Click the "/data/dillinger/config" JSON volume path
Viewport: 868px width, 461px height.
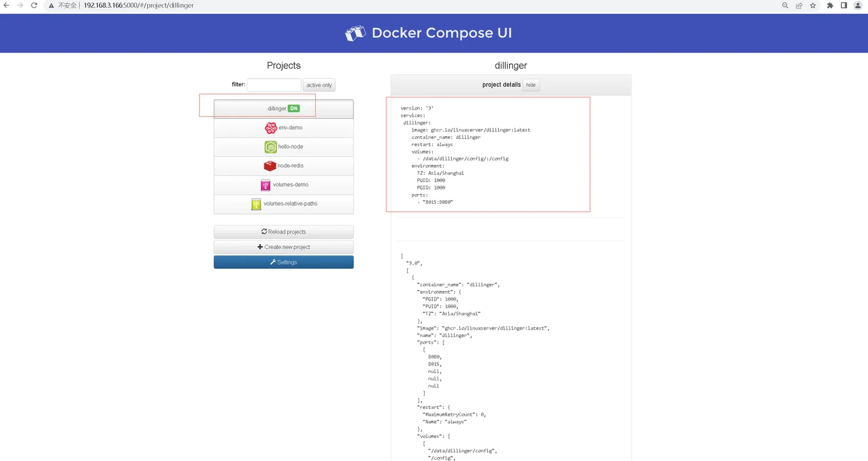[463, 451]
